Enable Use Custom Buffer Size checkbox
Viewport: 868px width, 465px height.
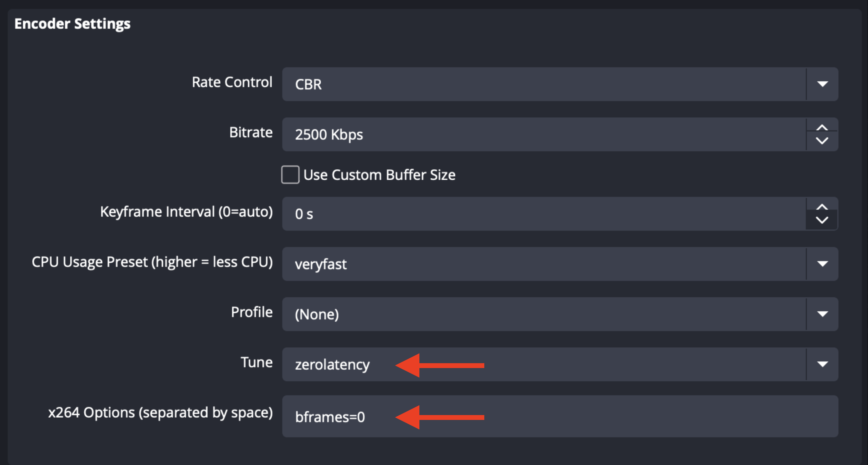[x=290, y=175]
